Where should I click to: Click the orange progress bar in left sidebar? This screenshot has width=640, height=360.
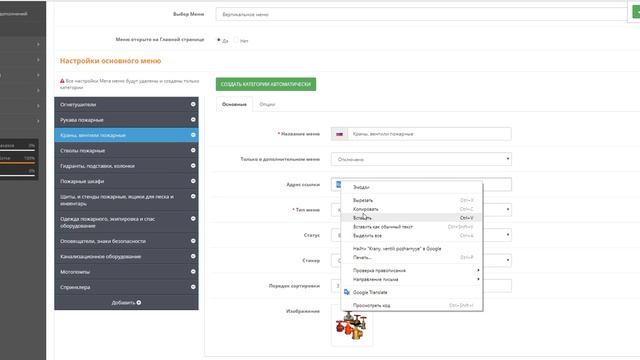point(18,162)
